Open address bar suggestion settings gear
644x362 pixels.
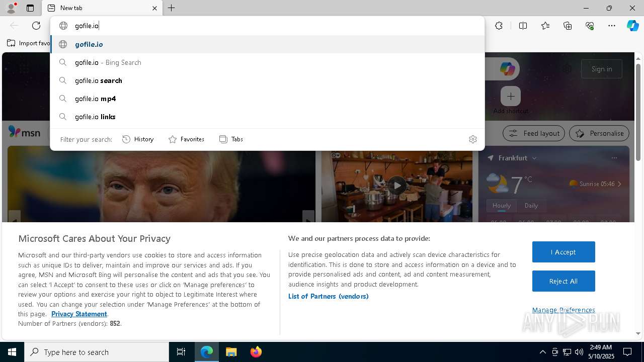(x=472, y=139)
